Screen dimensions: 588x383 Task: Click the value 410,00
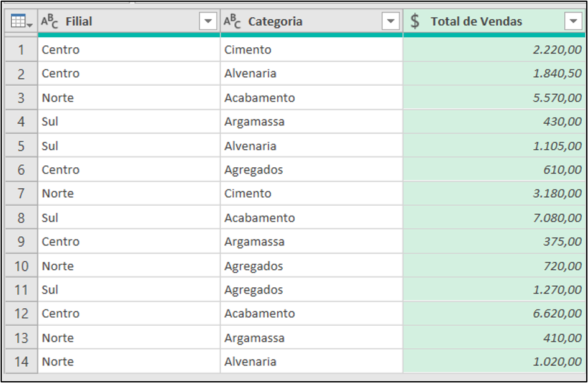(x=563, y=338)
